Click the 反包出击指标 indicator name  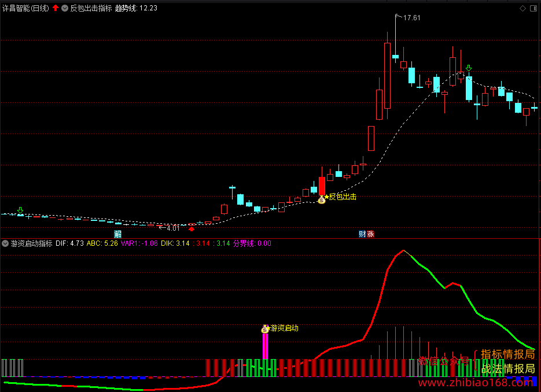pos(91,8)
